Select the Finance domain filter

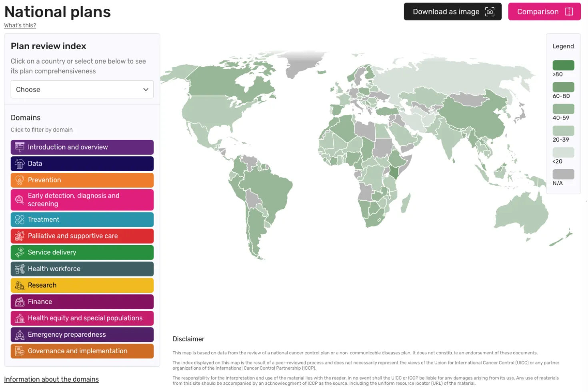[82, 302]
